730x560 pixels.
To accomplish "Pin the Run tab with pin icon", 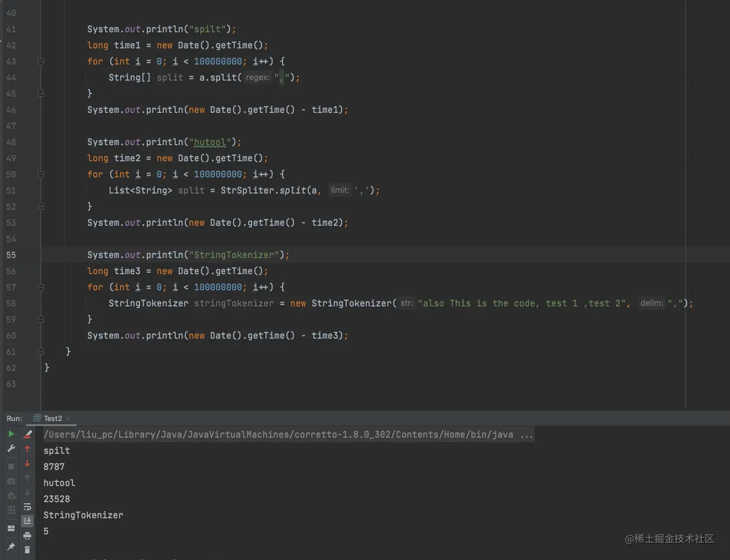I will (11, 547).
